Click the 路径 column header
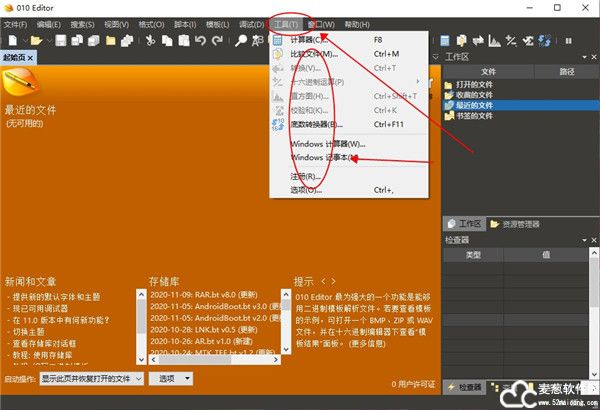 coord(567,72)
